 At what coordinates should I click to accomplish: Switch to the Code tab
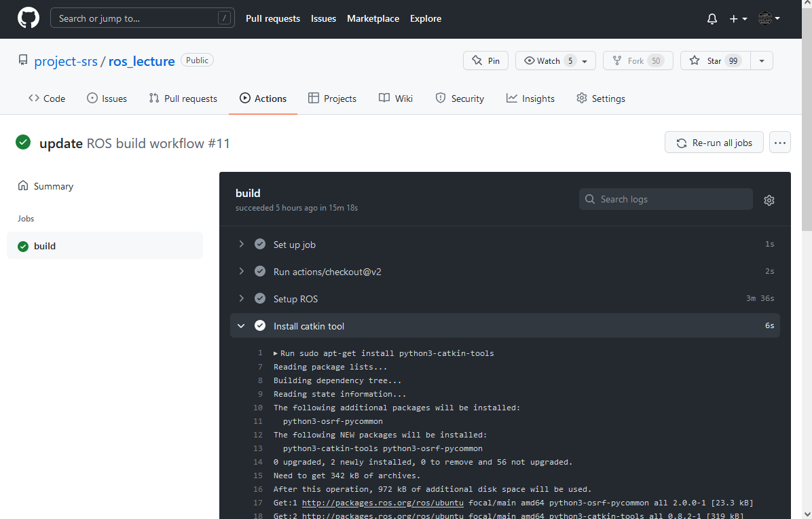point(47,99)
